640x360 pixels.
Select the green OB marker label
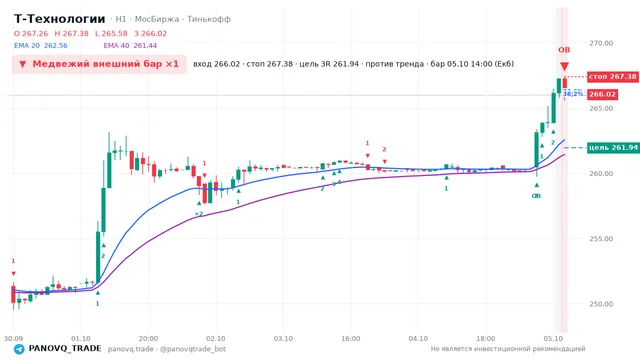pyautogui.click(x=536, y=196)
